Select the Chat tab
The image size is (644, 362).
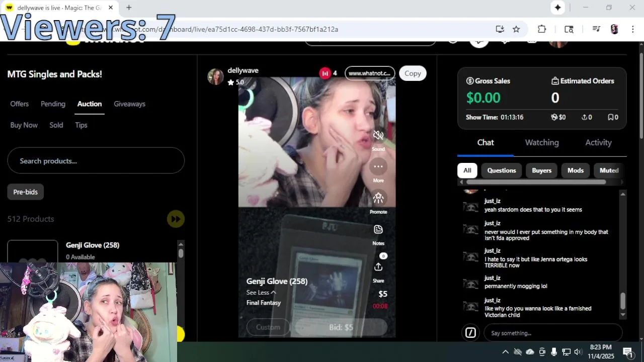pyautogui.click(x=486, y=142)
